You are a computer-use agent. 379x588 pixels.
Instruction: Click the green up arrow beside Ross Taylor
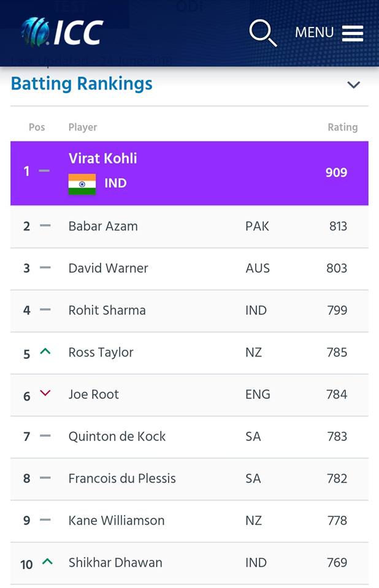(44, 352)
